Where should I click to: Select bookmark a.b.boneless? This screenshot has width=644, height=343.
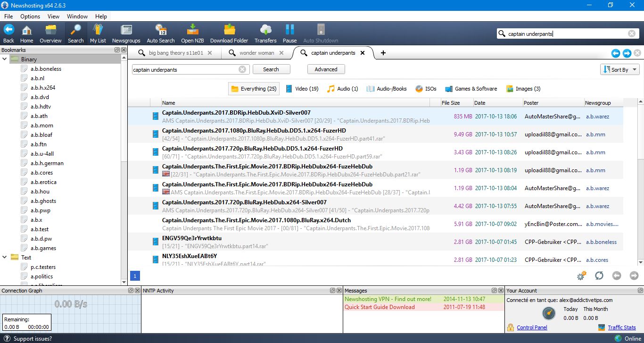pyautogui.click(x=46, y=69)
